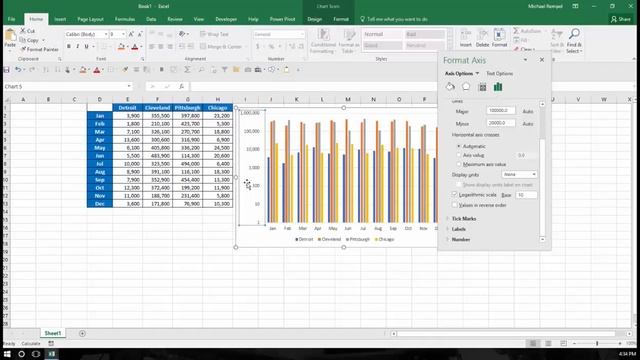The height and width of the screenshot is (360, 640).
Task: Click the Tell me what you want to do box
Action: 394,19
